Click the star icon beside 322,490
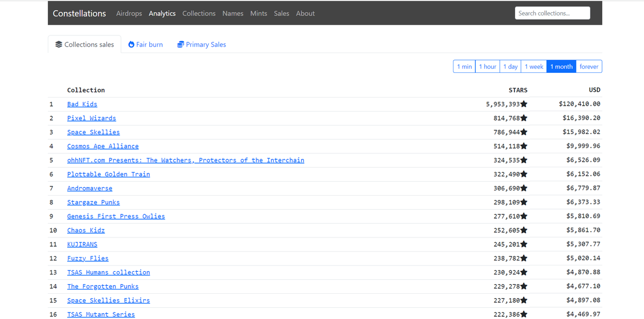Image resolution: width=644 pixels, height=319 pixels. pyautogui.click(x=524, y=174)
